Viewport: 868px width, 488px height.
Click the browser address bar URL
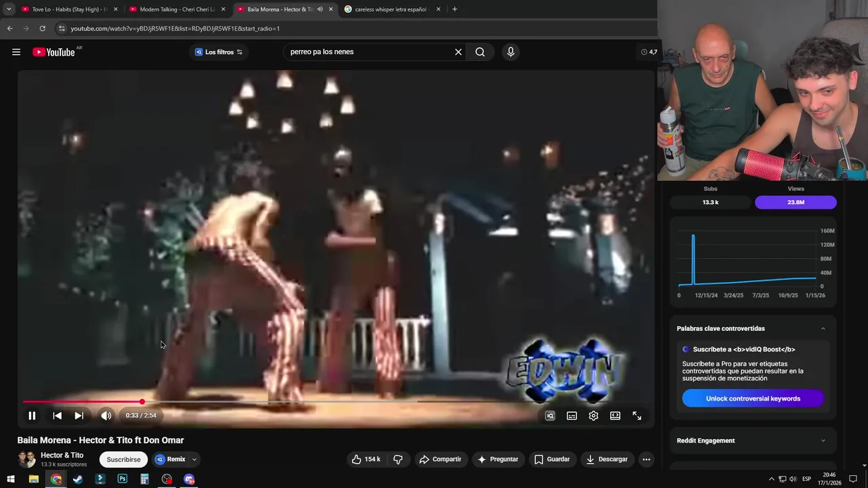point(175,28)
